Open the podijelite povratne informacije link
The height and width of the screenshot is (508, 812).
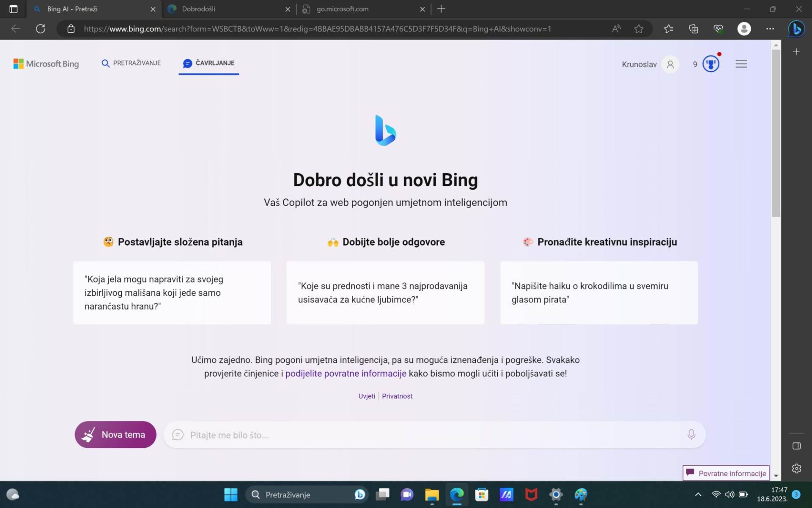(x=346, y=373)
